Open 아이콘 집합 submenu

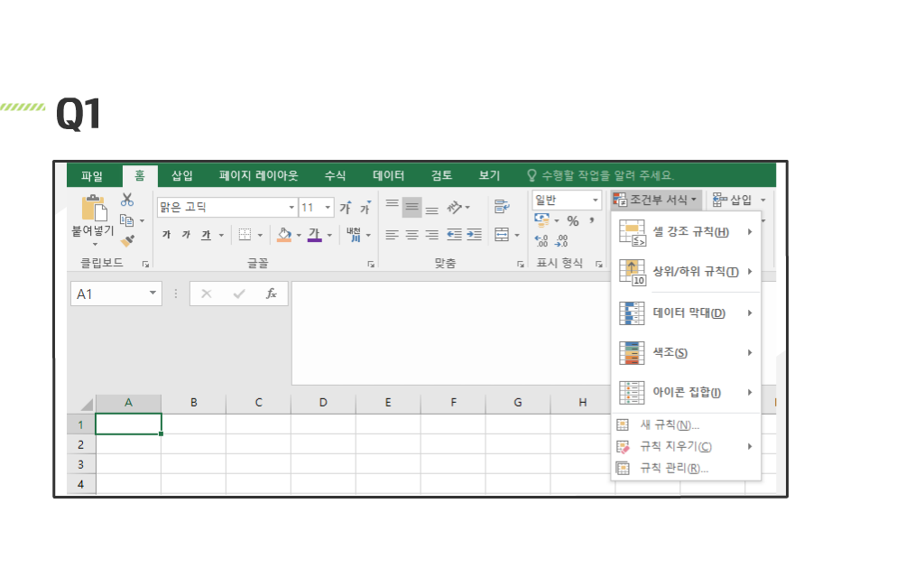(686, 393)
